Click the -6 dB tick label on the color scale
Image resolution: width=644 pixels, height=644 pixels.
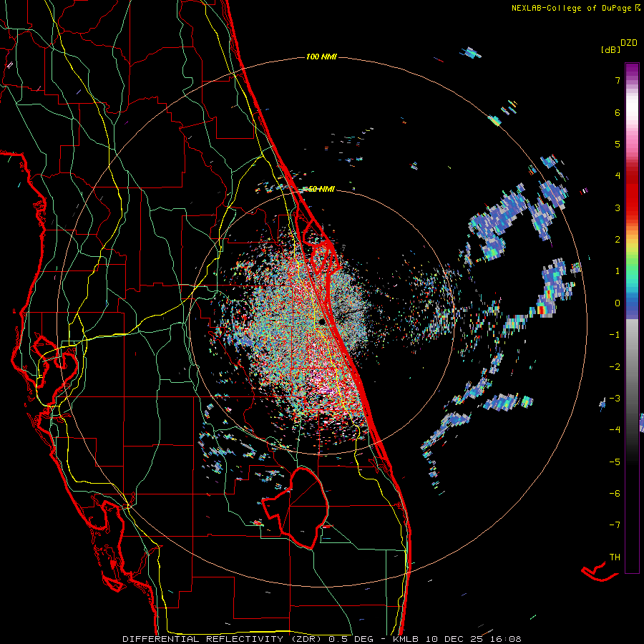pos(615,494)
